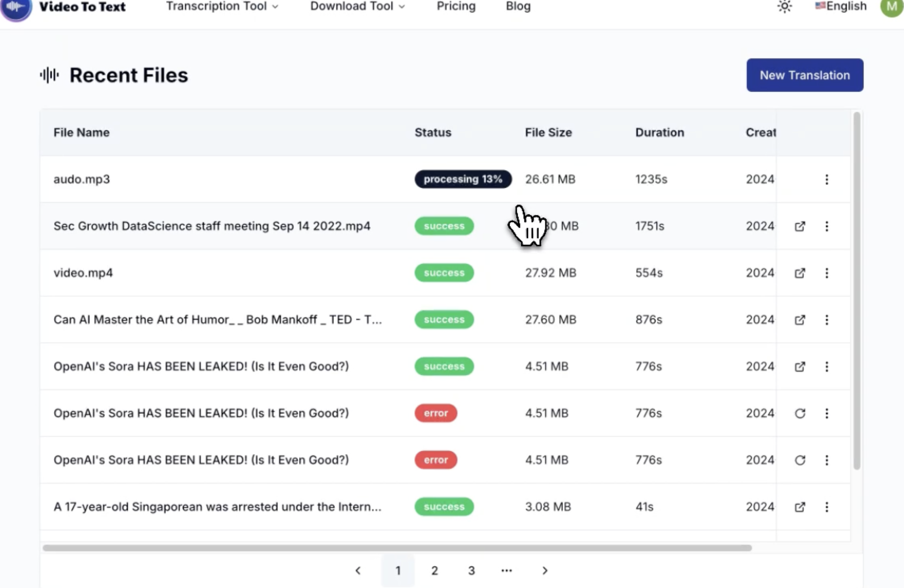Click the New Translation button
The image size is (904, 588).
(x=804, y=75)
